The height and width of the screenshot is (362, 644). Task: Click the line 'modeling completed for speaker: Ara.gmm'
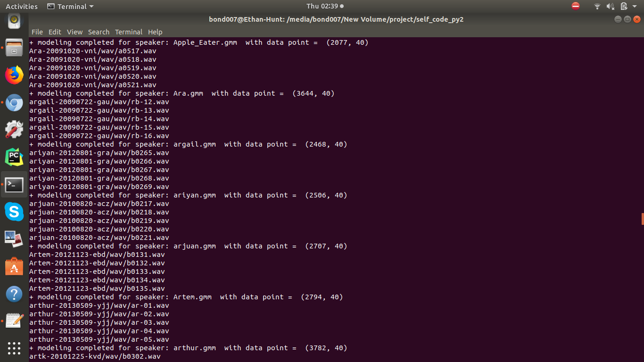[182, 93]
